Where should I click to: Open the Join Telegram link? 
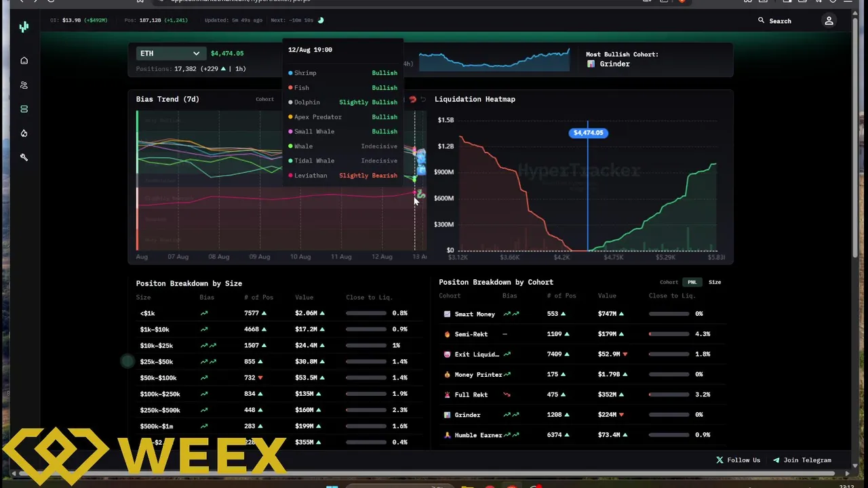(802, 460)
